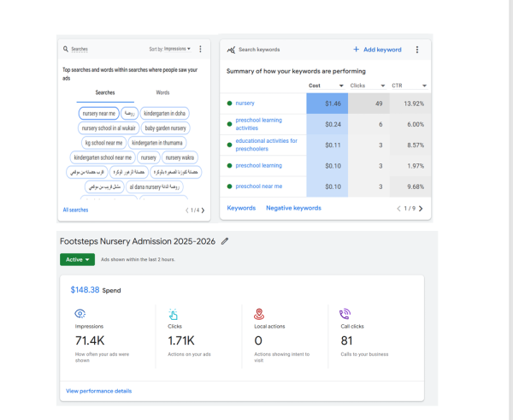Open the Active campaign status dropdown
Viewport: 513px width, 420px height.
click(x=78, y=259)
